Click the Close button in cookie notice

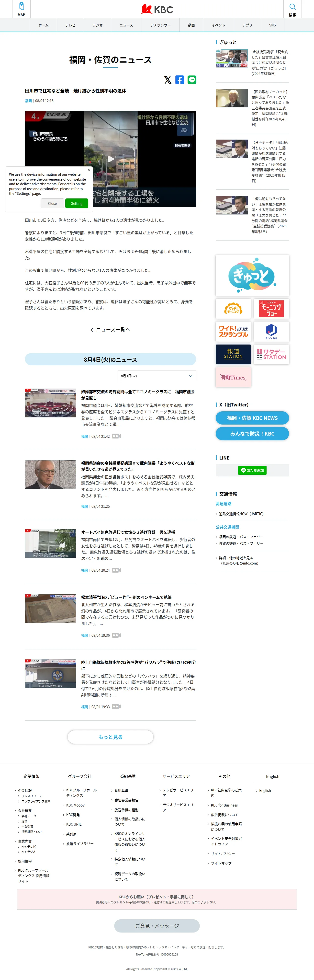53,204
